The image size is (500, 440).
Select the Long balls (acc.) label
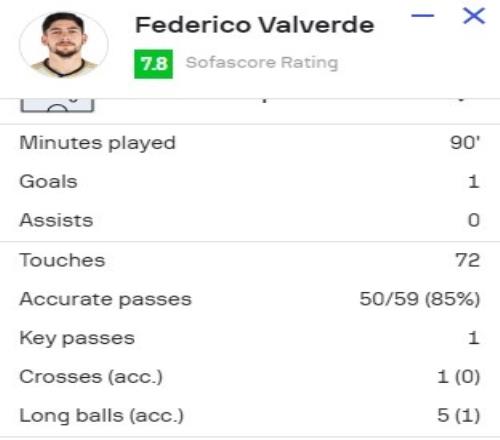(x=102, y=416)
